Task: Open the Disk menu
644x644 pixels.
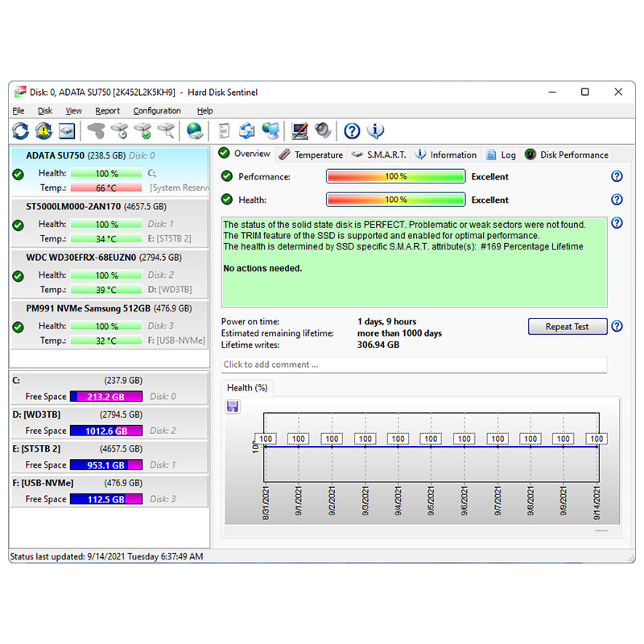Action: point(45,111)
